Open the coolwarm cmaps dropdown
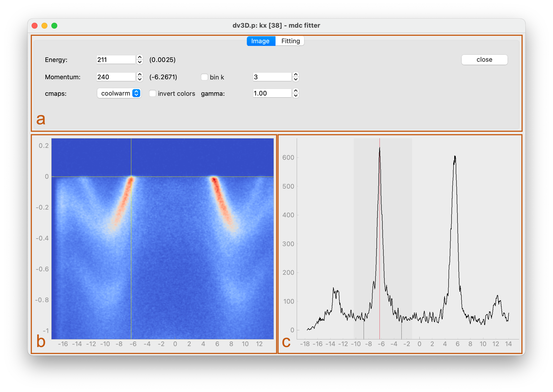Image resolution: width=553 pixels, height=392 pixels. pyautogui.click(x=119, y=93)
